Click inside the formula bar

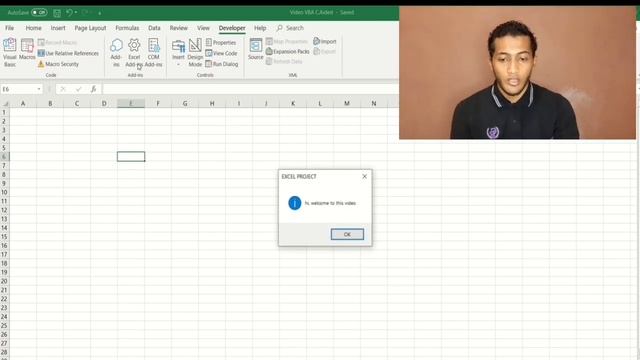250,89
